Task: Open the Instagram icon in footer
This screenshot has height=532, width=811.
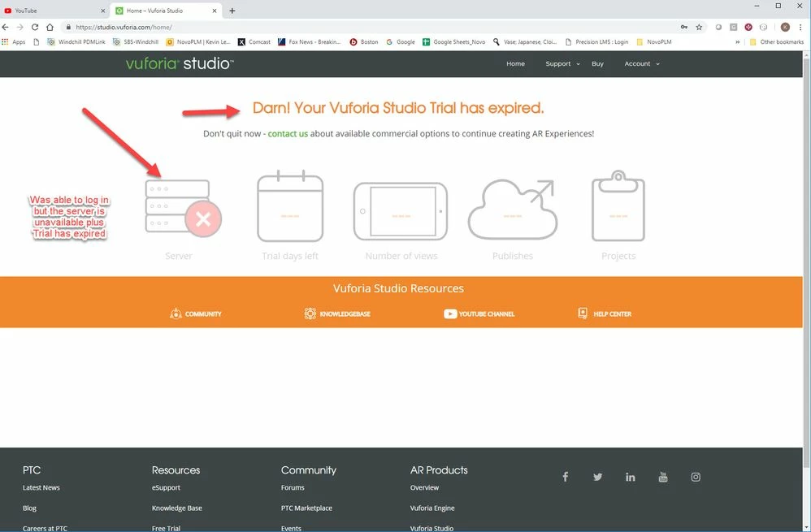Action: pos(696,477)
